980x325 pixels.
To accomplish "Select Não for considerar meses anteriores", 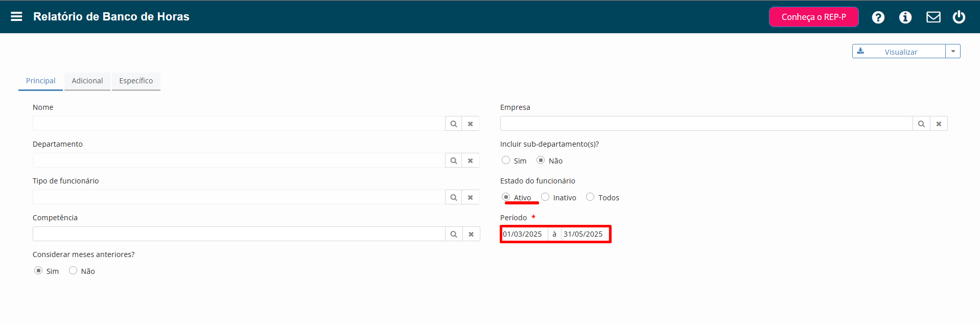I will [x=73, y=270].
